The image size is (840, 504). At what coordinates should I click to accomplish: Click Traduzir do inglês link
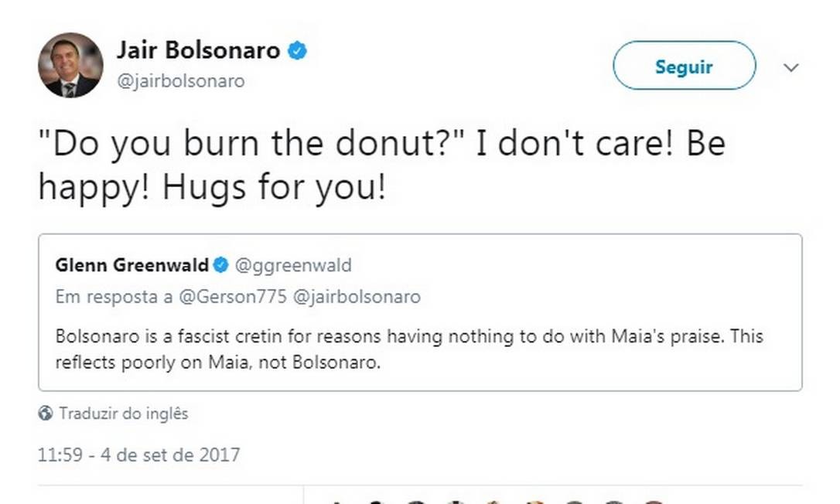[124, 414]
